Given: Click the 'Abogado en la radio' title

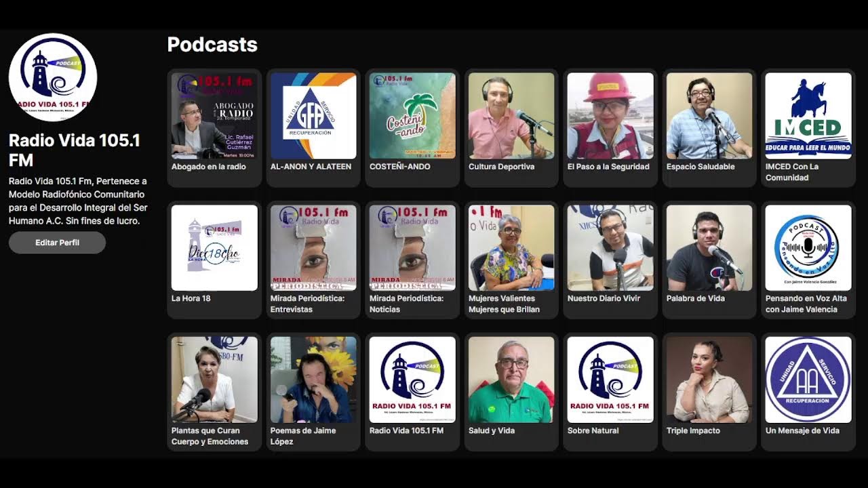Looking at the screenshot, I should [208, 167].
